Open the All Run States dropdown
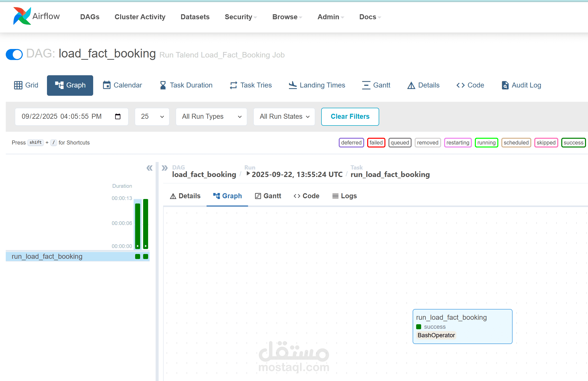 click(x=284, y=116)
